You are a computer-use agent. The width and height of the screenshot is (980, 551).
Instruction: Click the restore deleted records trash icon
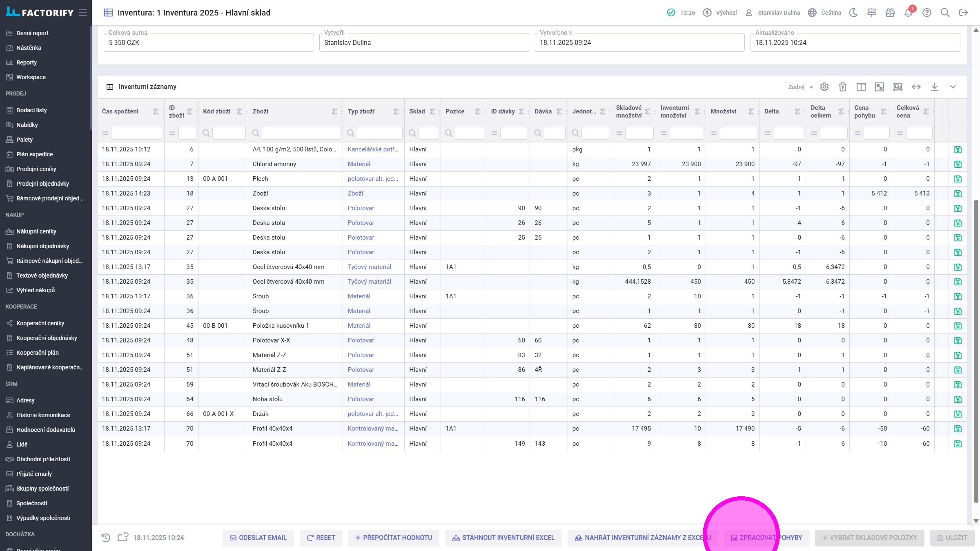point(843,87)
